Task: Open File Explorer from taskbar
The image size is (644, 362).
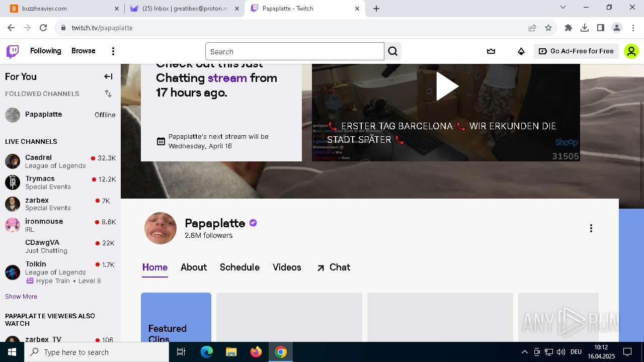Action: click(231, 352)
